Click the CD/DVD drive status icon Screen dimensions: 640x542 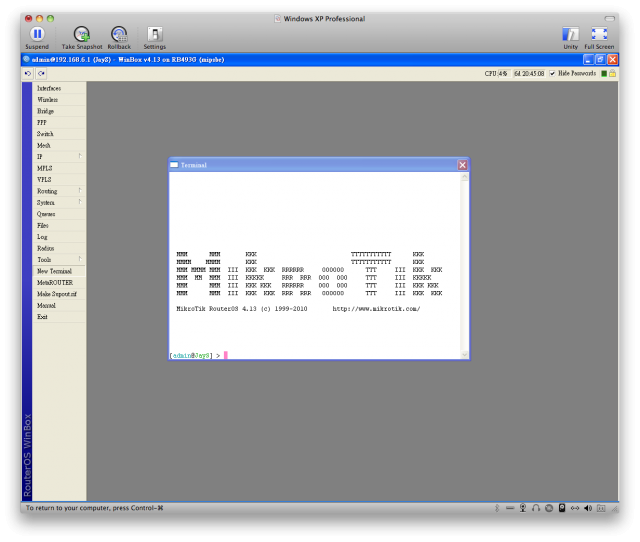click(549, 508)
